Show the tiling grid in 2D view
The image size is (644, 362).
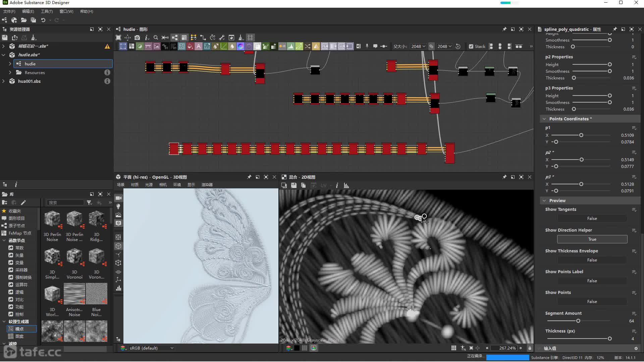pos(453,348)
